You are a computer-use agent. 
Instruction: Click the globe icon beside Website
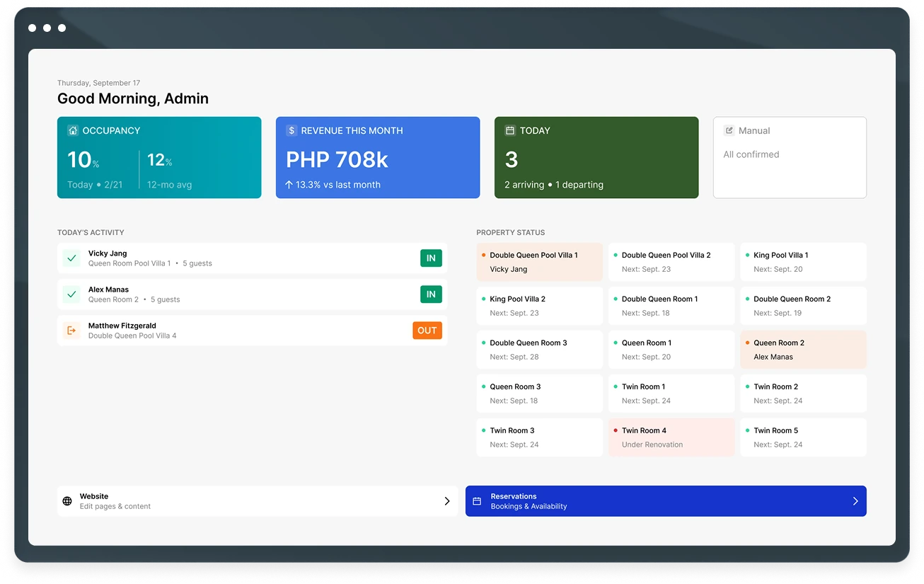pyautogui.click(x=67, y=501)
